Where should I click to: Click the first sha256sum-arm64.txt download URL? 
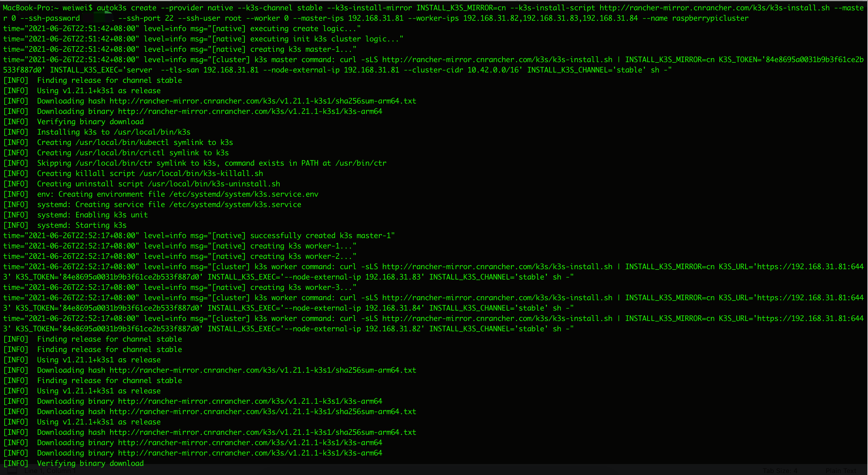[x=263, y=101]
